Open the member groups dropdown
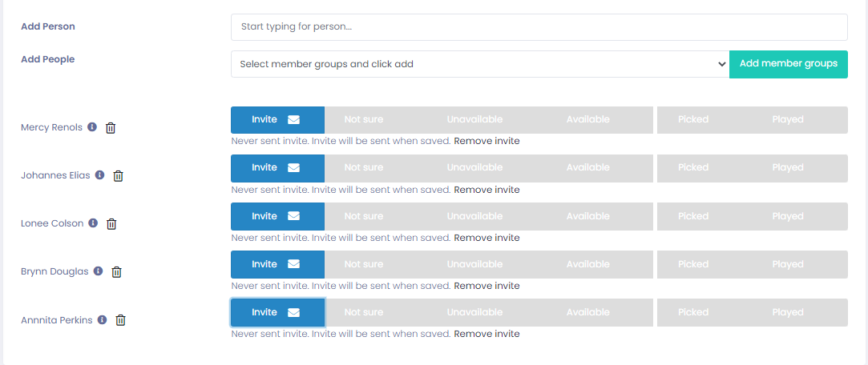 pyautogui.click(x=480, y=64)
